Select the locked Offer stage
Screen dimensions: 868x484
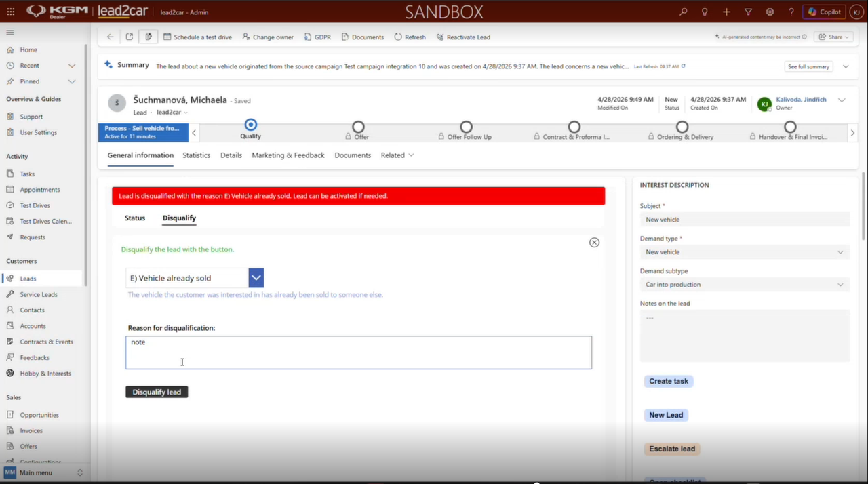pos(358,127)
